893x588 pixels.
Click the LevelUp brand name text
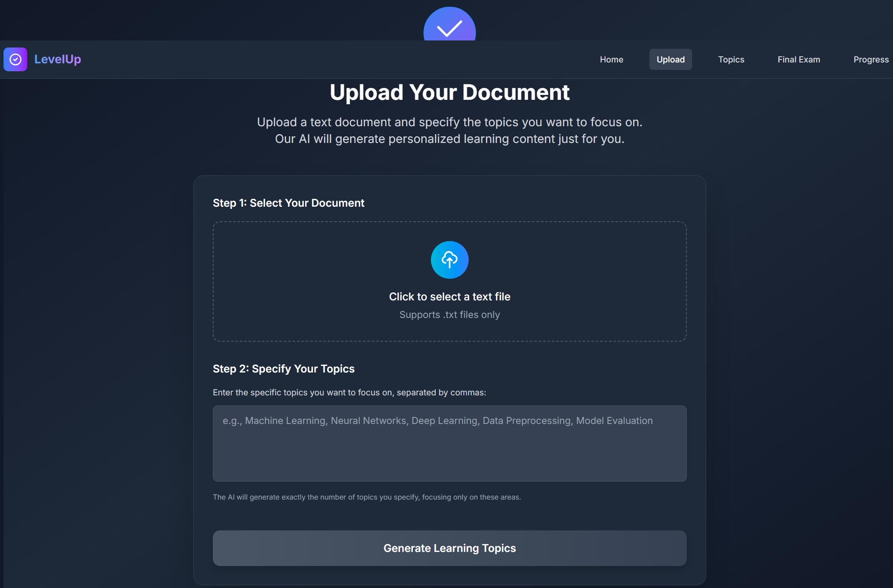pos(58,59)
